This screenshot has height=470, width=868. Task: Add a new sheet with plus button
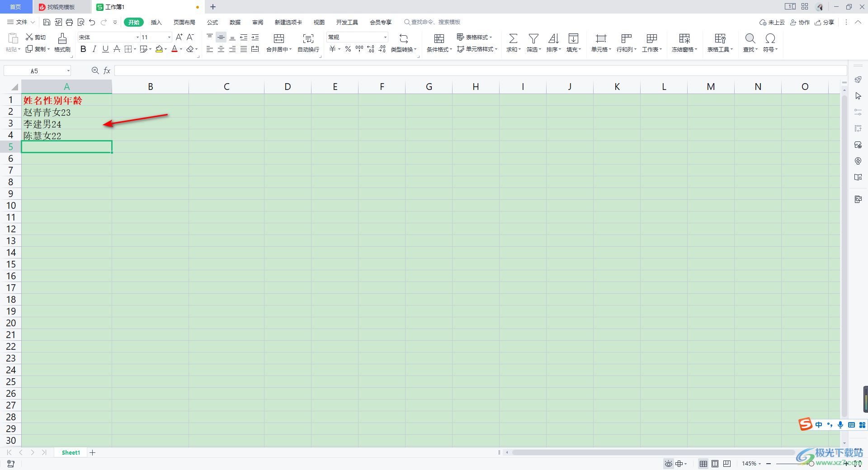93,452
